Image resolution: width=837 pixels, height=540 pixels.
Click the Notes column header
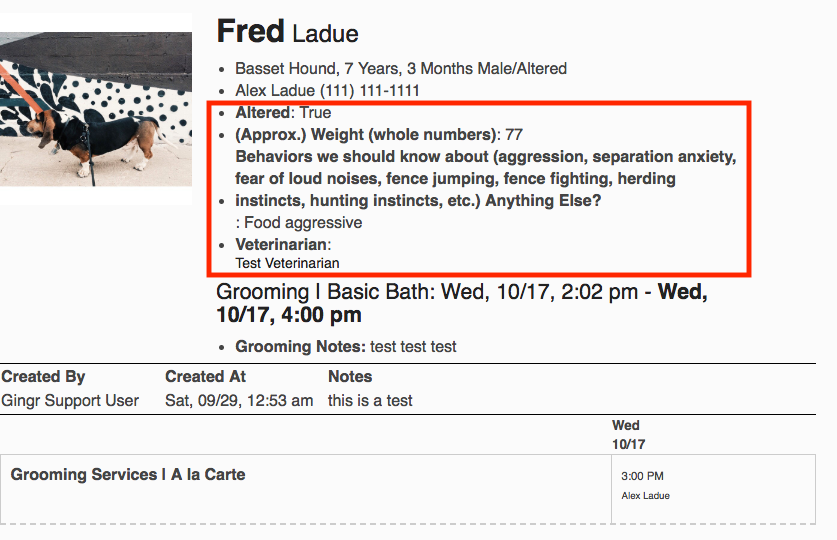350,377
